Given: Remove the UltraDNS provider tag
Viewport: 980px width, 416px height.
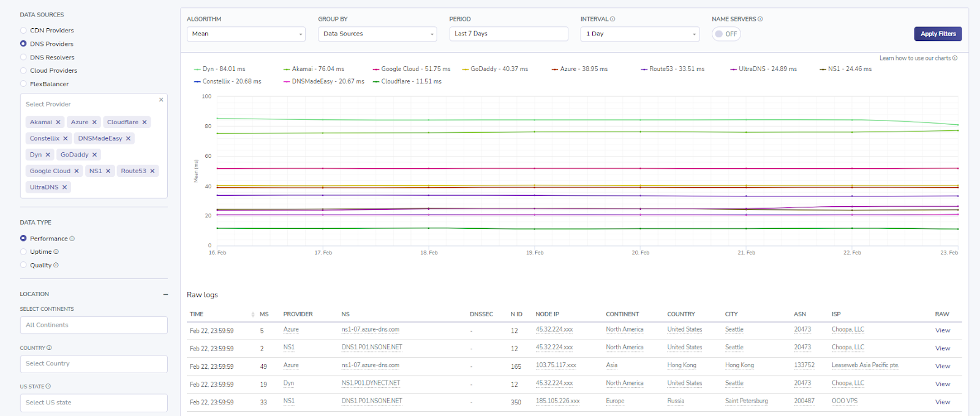Looking at the screenshot, I should pos(64,187).
